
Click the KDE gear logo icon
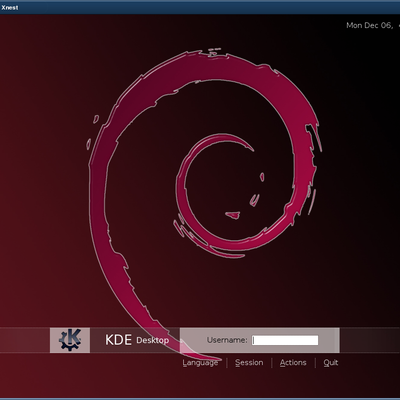(70, 340)
